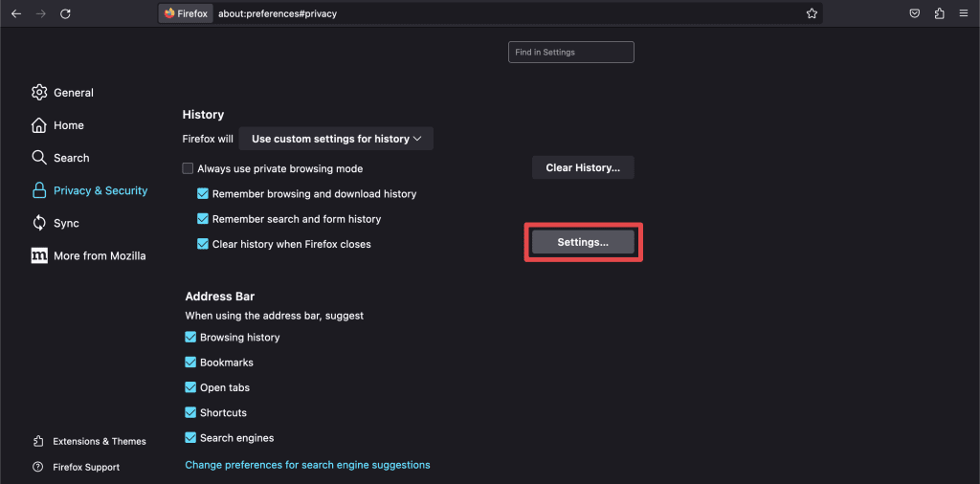Click the Firefox logo in address bar

[x=169, y=14]
